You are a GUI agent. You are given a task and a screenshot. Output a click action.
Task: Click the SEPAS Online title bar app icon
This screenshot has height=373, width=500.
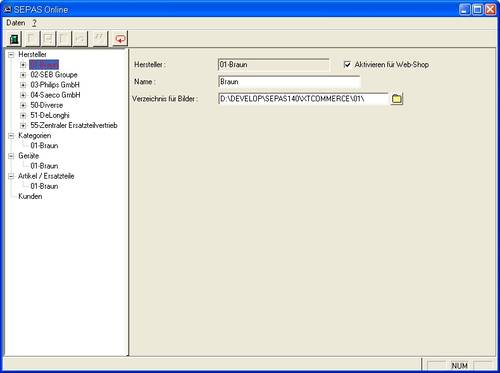[8, 10]
